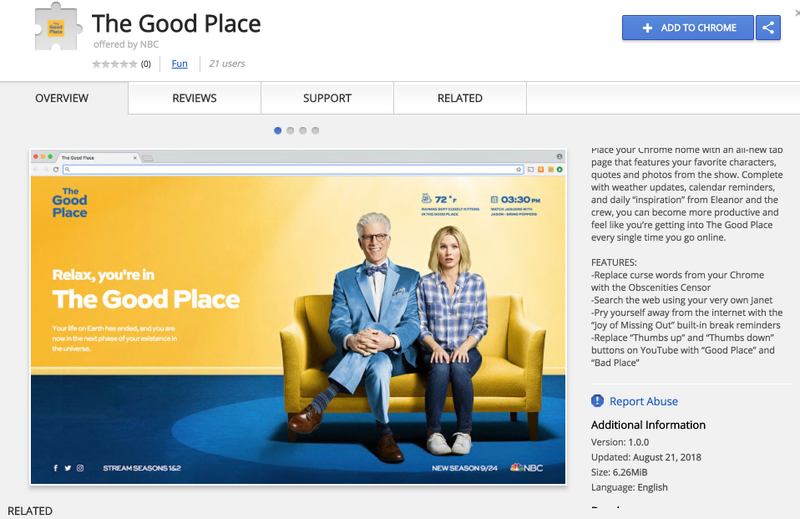This screenshot has height=519, width=800.
Task: Click the Facebook icon in the screenshot
Action: click(x=56, y=468)
